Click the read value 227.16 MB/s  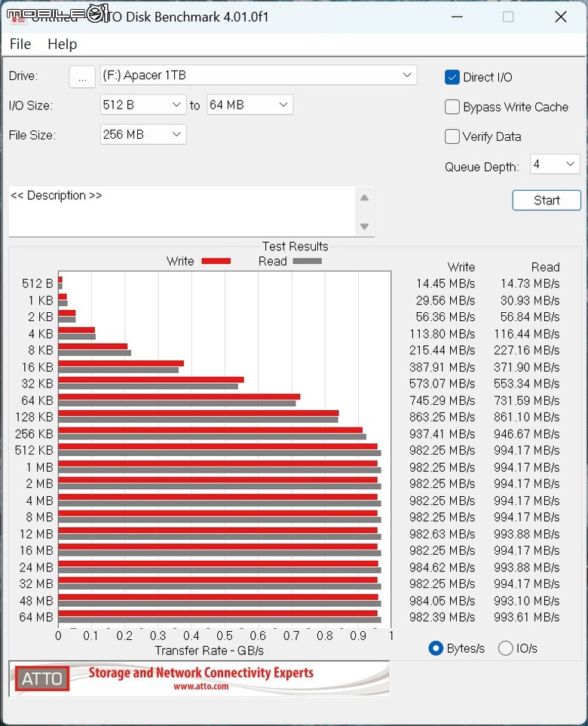point(526,350)
